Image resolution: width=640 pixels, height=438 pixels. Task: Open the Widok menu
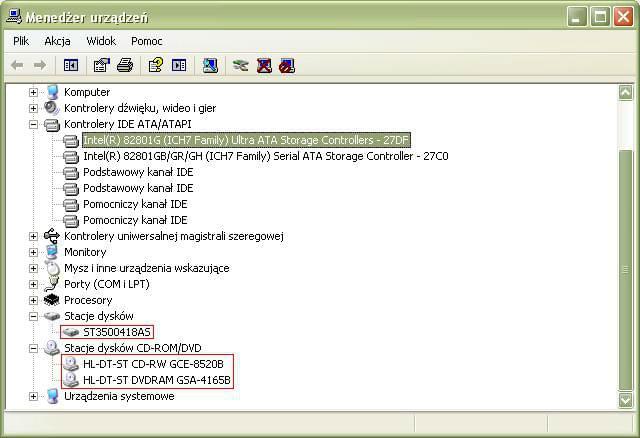coord(101,41)
